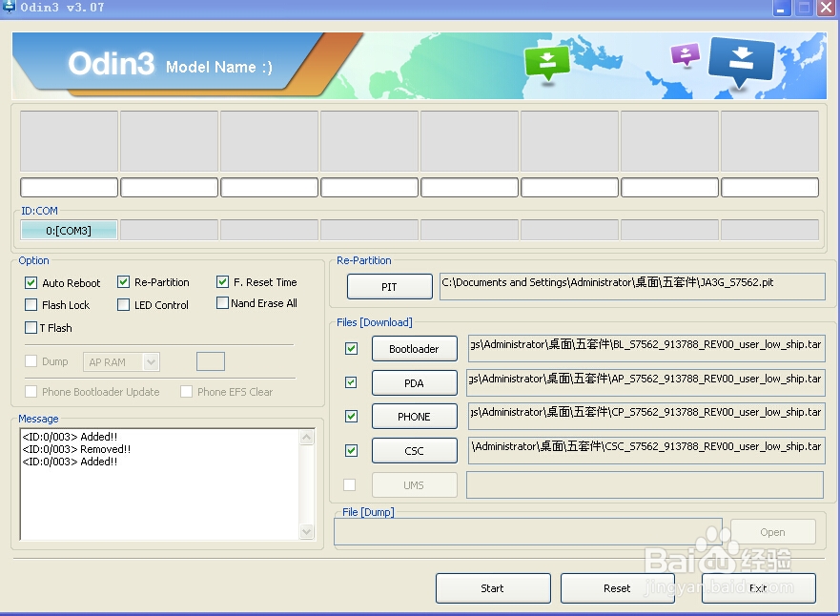Check Phone Bootloader Update option
This screenshot has width=840, height=616.
(x=31, y=392)
